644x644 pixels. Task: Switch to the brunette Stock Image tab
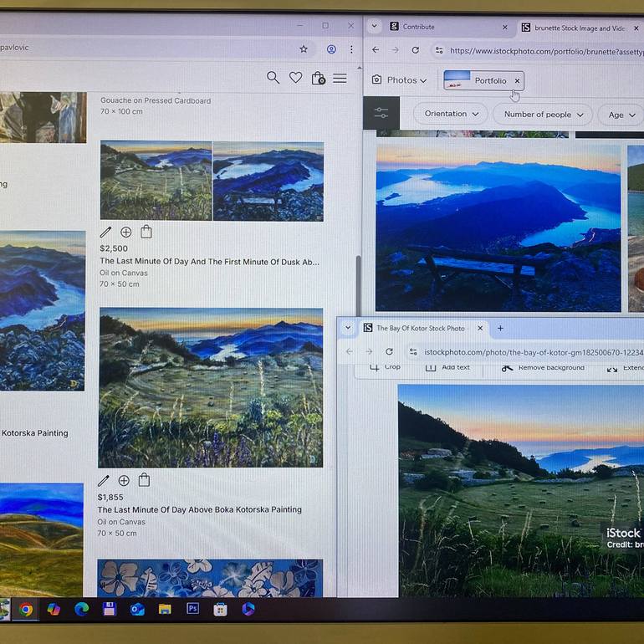(579, 28)
